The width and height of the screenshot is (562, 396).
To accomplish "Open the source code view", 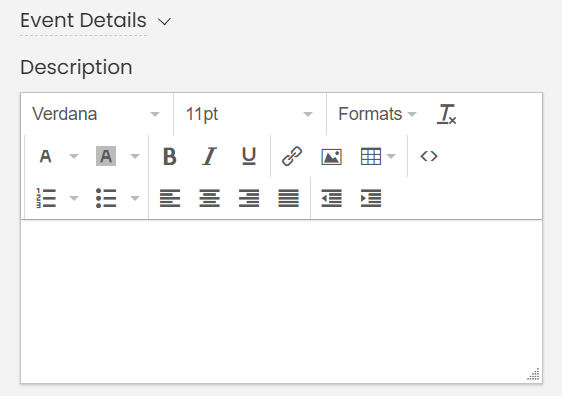I will [429, 156].
